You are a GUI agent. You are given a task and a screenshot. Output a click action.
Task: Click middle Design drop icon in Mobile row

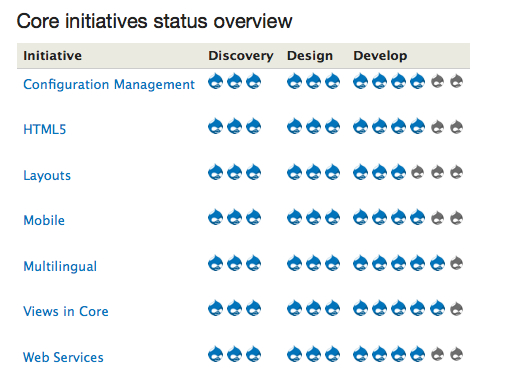[313, 217]
